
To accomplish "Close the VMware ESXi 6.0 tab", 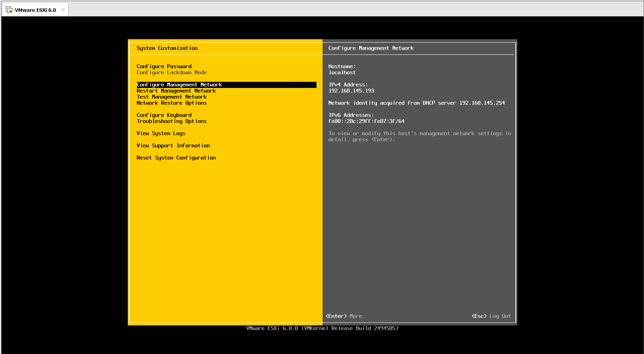I will [x=63, y=10].
